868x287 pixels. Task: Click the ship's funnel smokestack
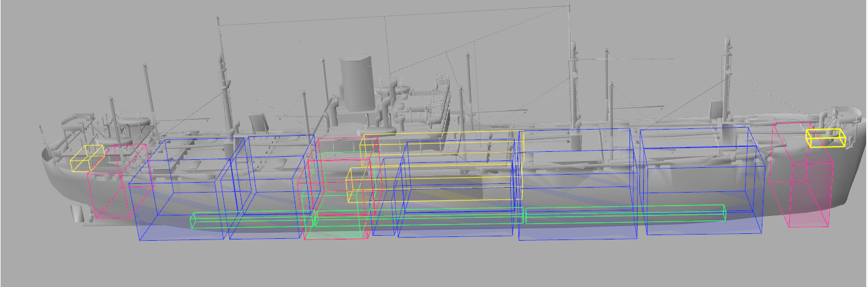point(356,83)
